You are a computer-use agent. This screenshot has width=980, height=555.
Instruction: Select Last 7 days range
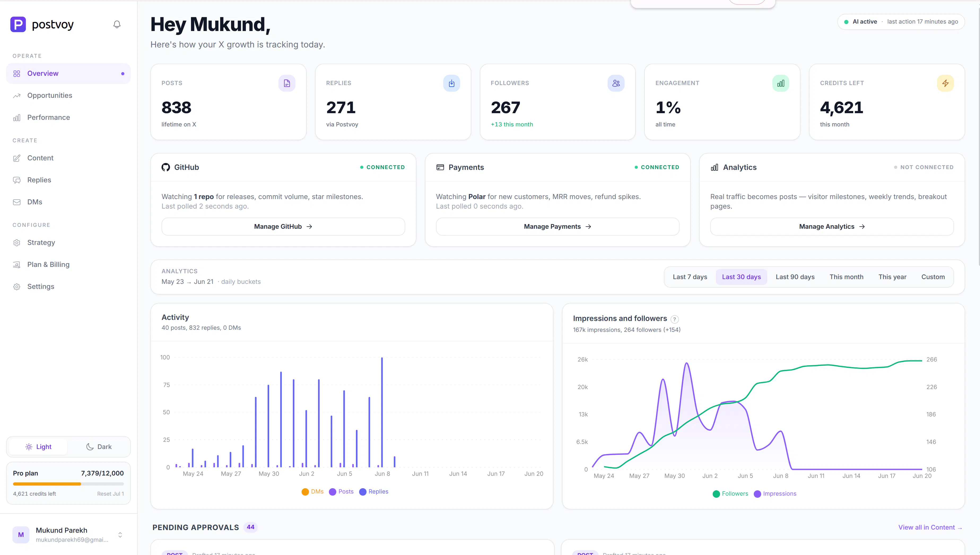[690, 277]
